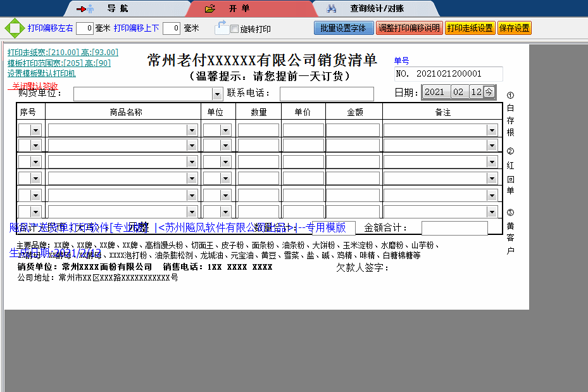Open first row 序号 dropdown
Screen dimensions: 588x392
(x=35, y=130)
